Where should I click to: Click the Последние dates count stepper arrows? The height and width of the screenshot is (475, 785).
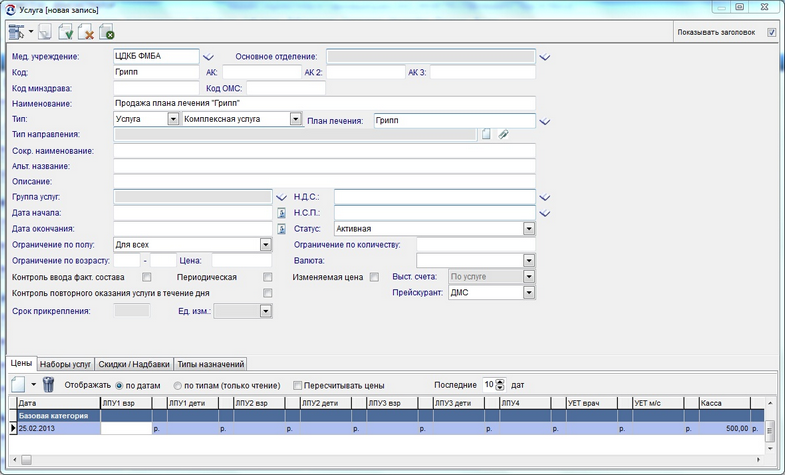coord(500,385)
